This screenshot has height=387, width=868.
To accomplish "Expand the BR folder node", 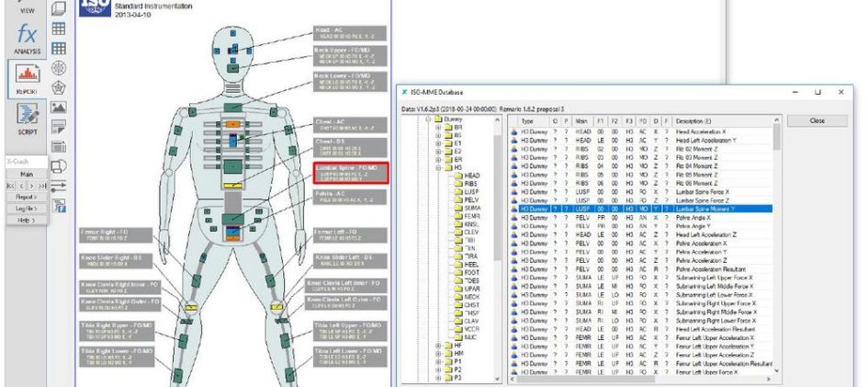I will pyautogui.click(x=438, y=128).
